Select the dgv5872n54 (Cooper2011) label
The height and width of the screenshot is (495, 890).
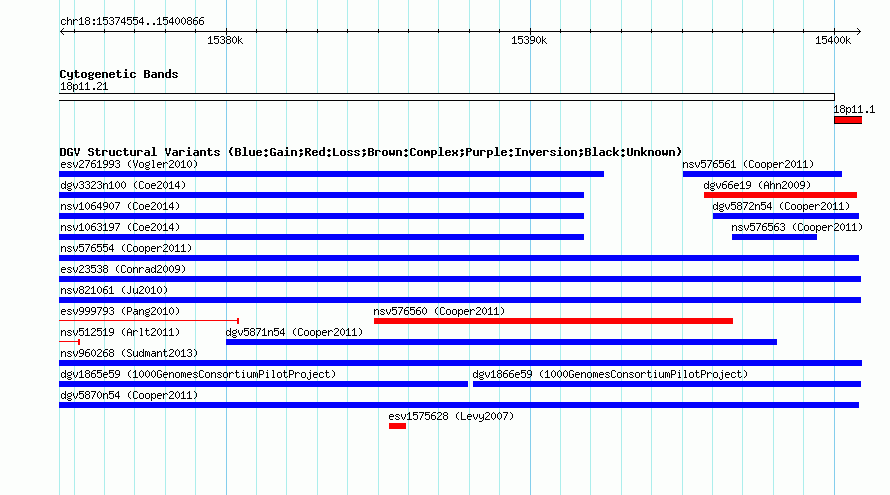pos(781,206)
